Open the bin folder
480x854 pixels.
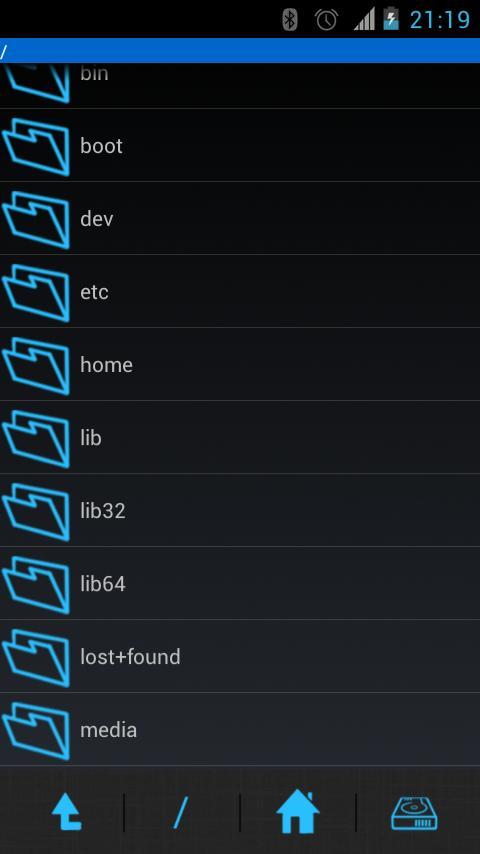point(240,86)
